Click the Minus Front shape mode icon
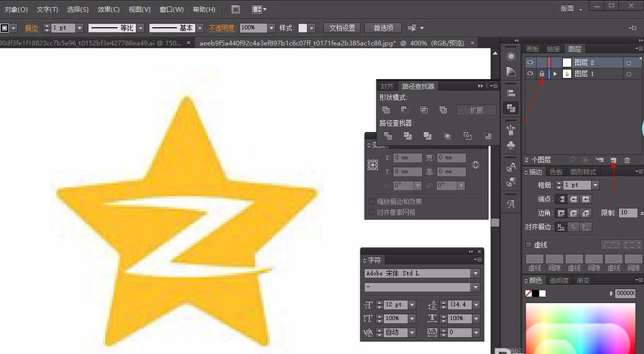644x354 pixels. [404, 109]
